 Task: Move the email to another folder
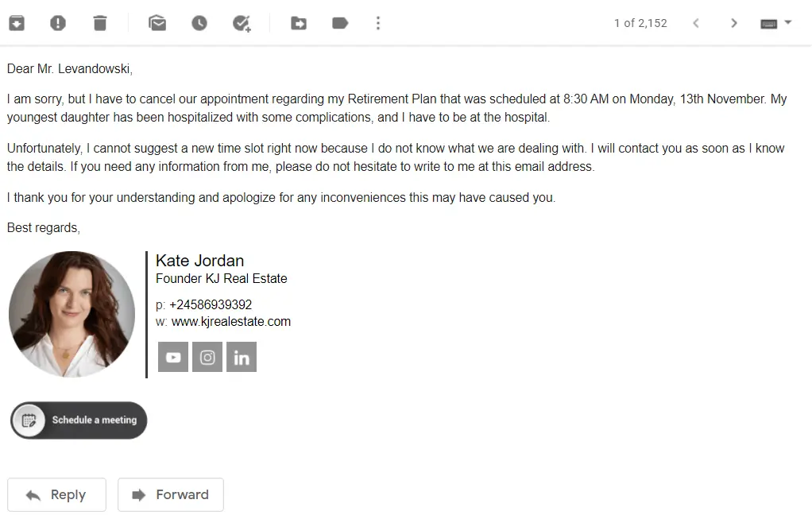(x=299, y=22)
